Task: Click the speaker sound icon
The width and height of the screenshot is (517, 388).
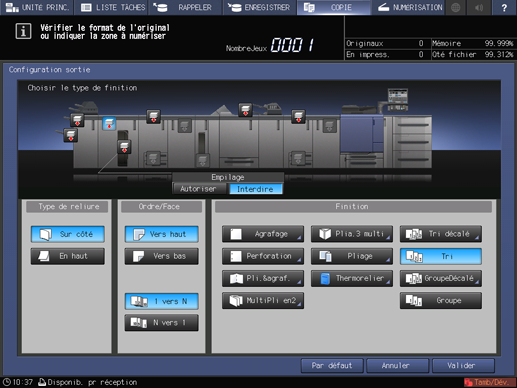Action: coord(479,7)
